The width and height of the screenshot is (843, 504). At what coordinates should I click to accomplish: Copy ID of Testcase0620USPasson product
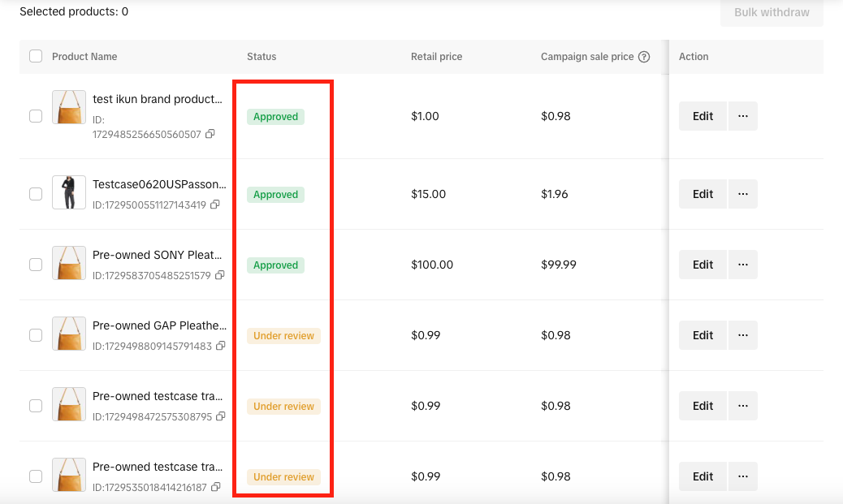click(215, 205)
